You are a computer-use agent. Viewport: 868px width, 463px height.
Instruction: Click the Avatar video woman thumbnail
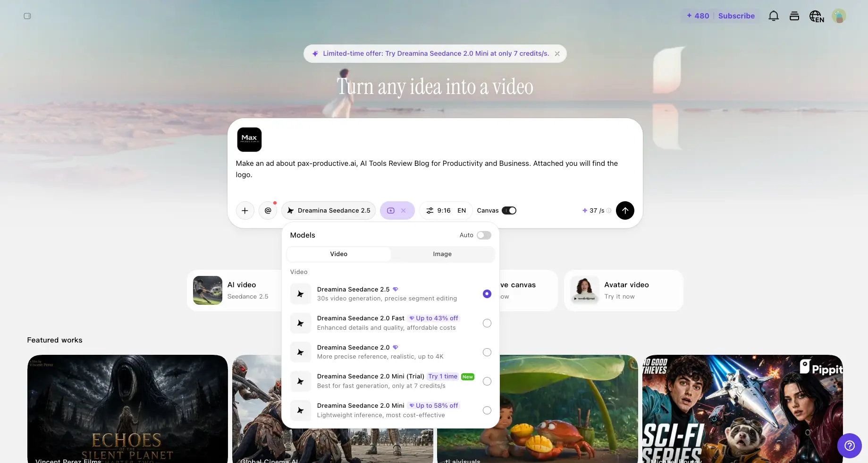pyautogui.click(x=585, y=291)
